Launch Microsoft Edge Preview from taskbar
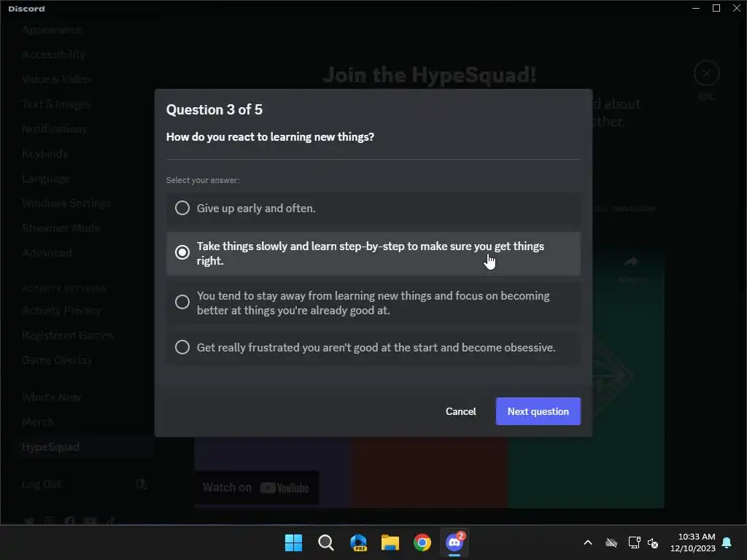The width and height of the screenshot is (747, 560). click(358, 542)
